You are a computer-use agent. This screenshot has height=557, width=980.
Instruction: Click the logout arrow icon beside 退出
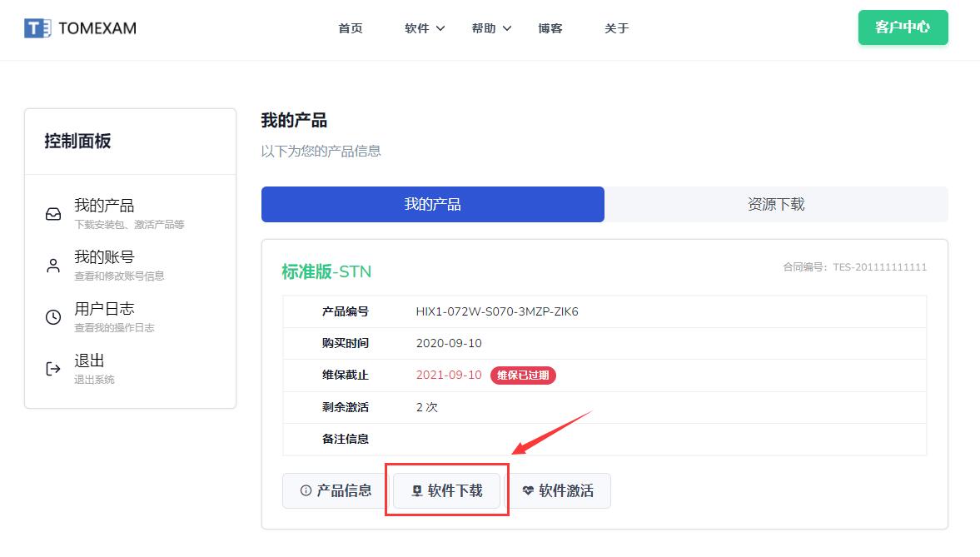(x=53, y=369)
